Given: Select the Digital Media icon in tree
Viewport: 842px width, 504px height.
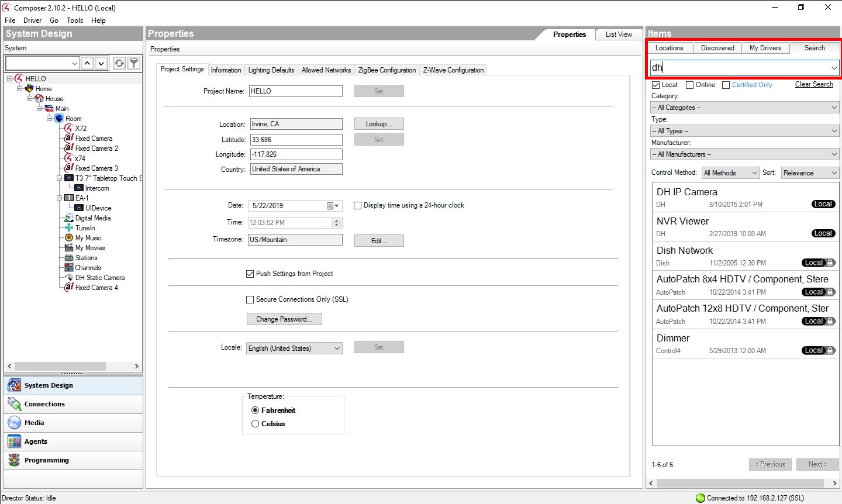Looking at the screenshot, I should pyautogui.click(x=69, y=218).
